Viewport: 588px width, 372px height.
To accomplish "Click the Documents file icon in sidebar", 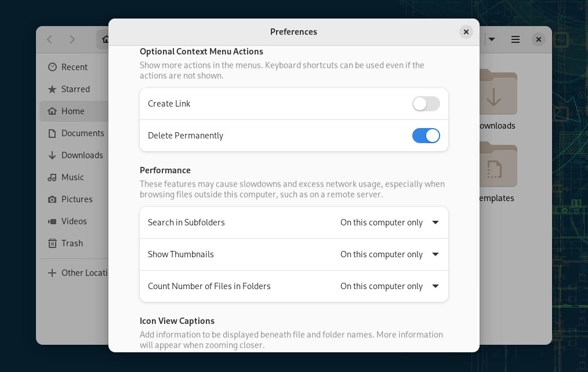I will click(52, 133).
